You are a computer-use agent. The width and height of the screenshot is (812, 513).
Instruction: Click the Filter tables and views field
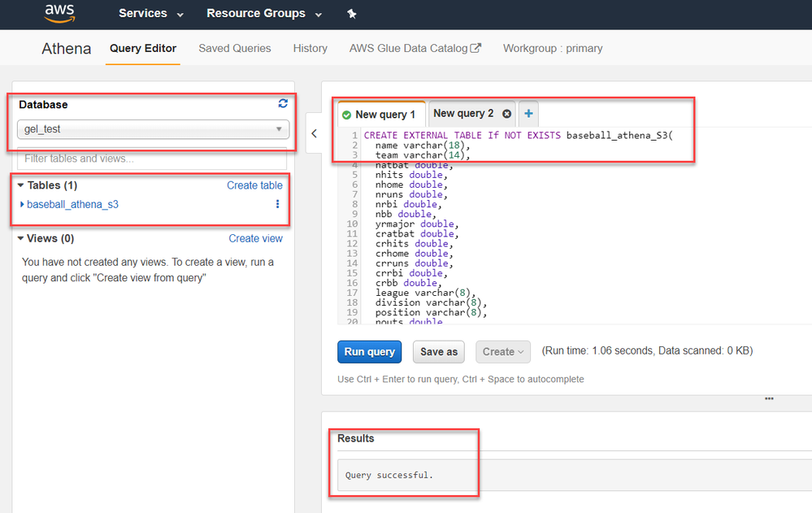(x=153, y=159)
